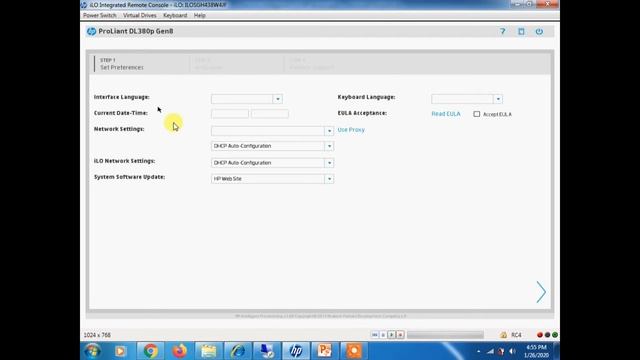Click the 1024 x 768 resolution text
640x360 pixels.
(x=97, y=335)
